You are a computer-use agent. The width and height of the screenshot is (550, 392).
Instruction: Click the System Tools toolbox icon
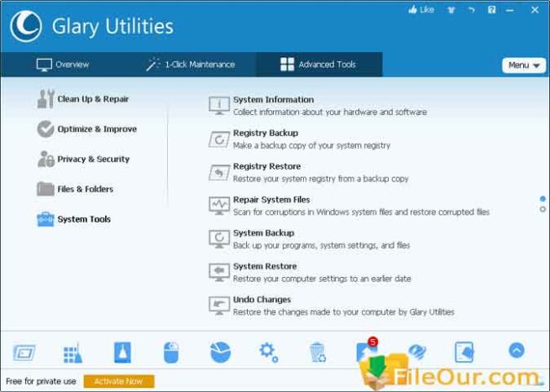[45, 219]
